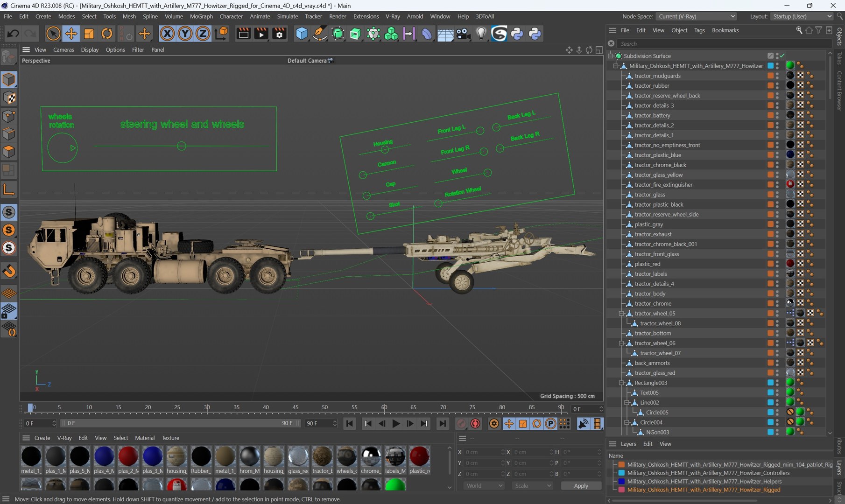
Task: Open the viewport Cameras menu
Action: pyautogui.click(x=63, y=49)
